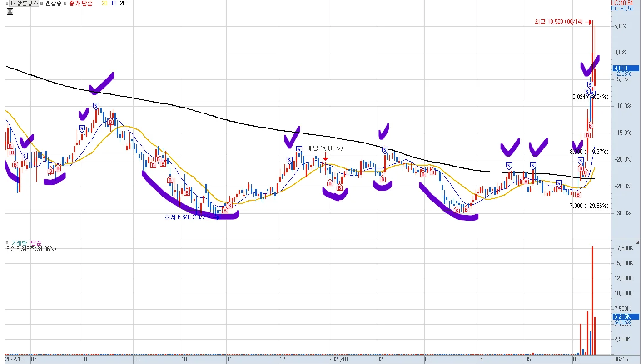Click the 03 month label on date axis

click(427, 359)
